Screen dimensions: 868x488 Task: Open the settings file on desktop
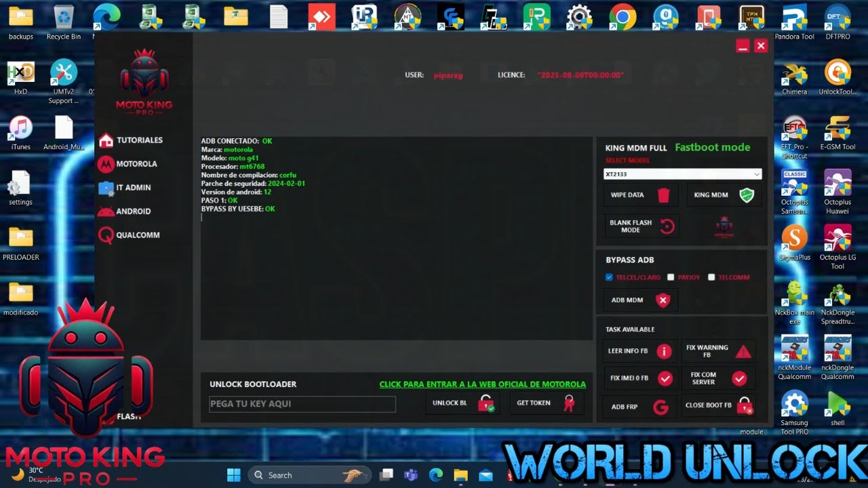point(21,188)
